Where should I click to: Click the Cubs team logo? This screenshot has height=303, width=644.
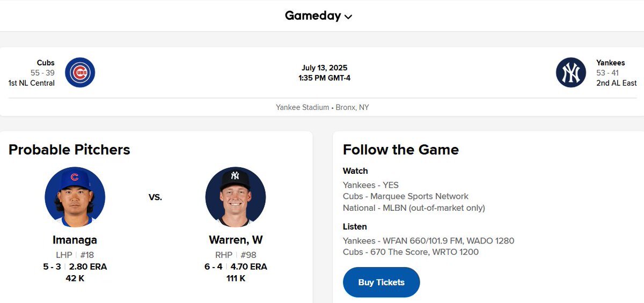tap(80, 72)
